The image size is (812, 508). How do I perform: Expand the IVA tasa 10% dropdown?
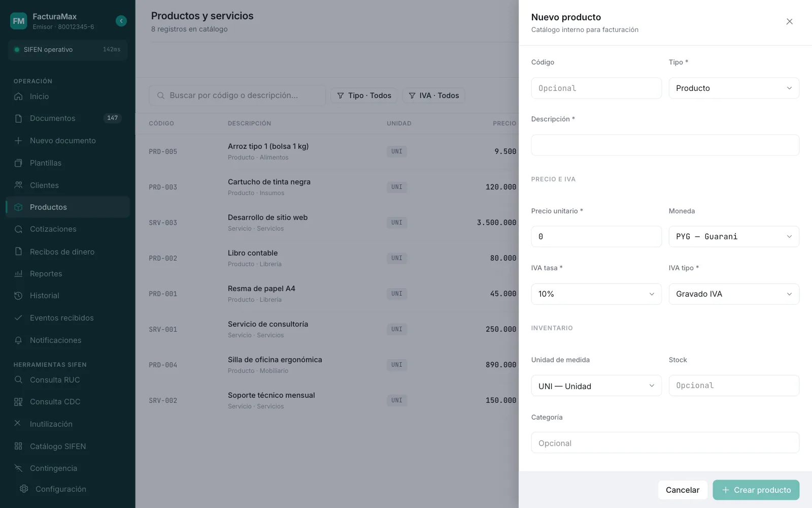pos(596,294)
